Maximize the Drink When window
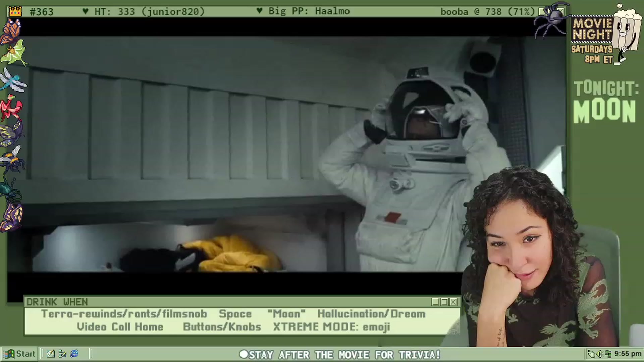The height and width of the screenshot is (362, 644). [444, 302]
